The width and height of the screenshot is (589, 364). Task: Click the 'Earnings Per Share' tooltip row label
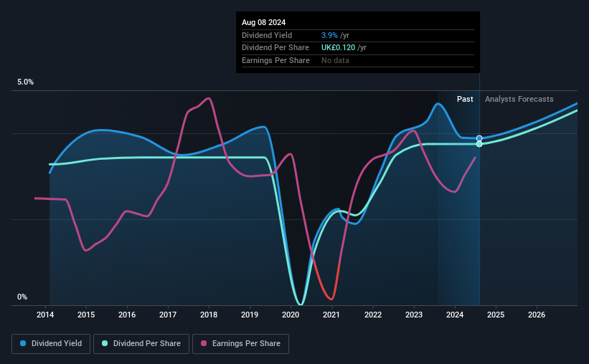[275, 60]
